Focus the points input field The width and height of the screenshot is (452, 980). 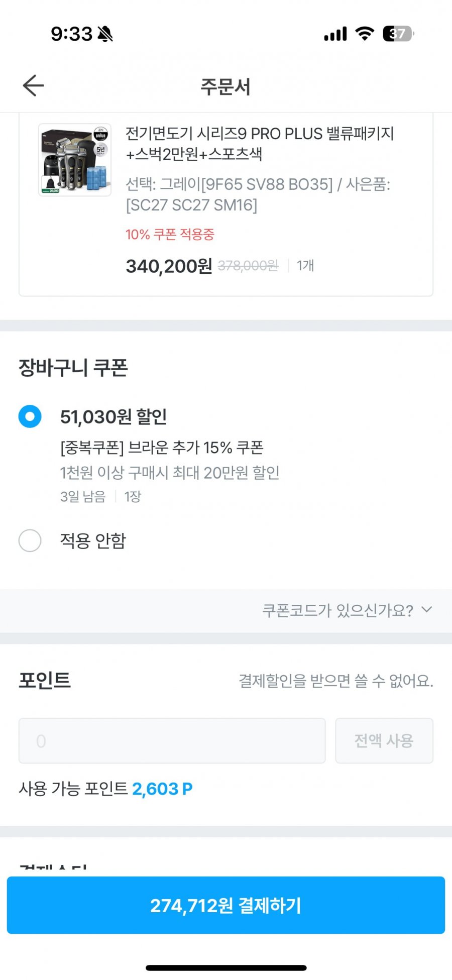point(172,741)
